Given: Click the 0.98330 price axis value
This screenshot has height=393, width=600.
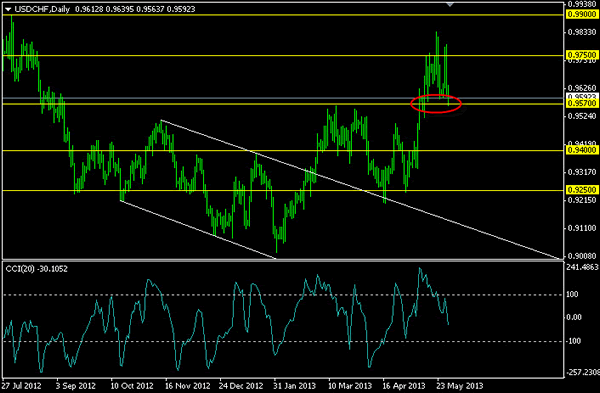Looking at the screenshot, I should [x=582, y=33].
